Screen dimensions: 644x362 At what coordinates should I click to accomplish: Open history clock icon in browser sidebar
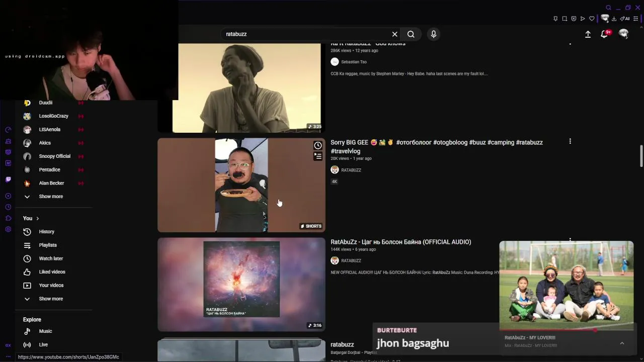[x=8, y=207]
